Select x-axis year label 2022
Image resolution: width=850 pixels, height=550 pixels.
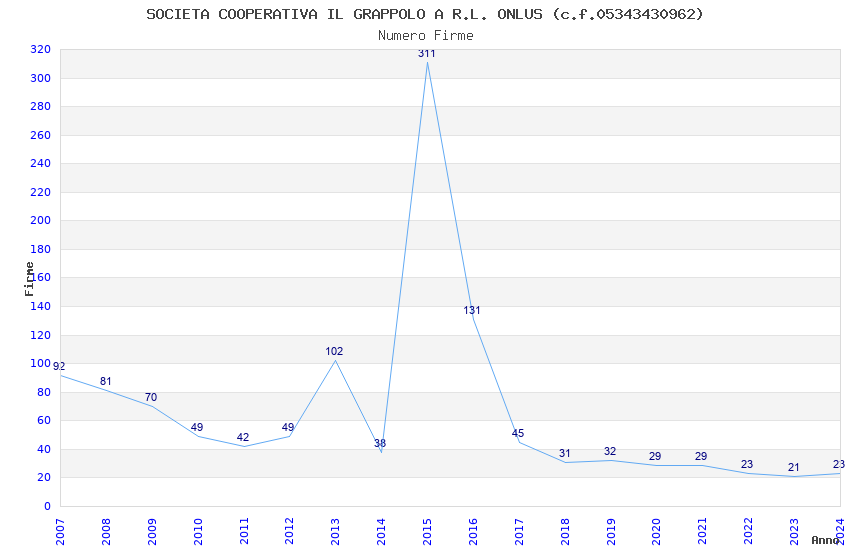point(749,532)
